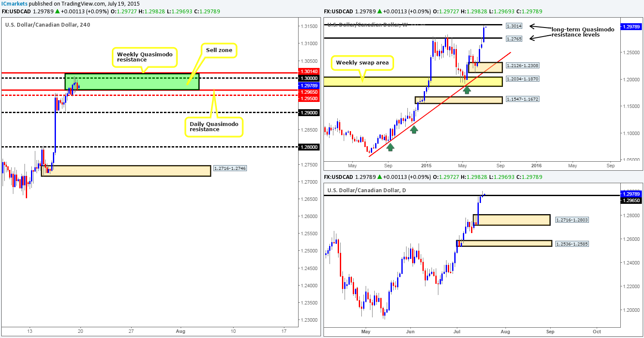Click the Jun label on the daily time axis

click(x=410, y=332)
